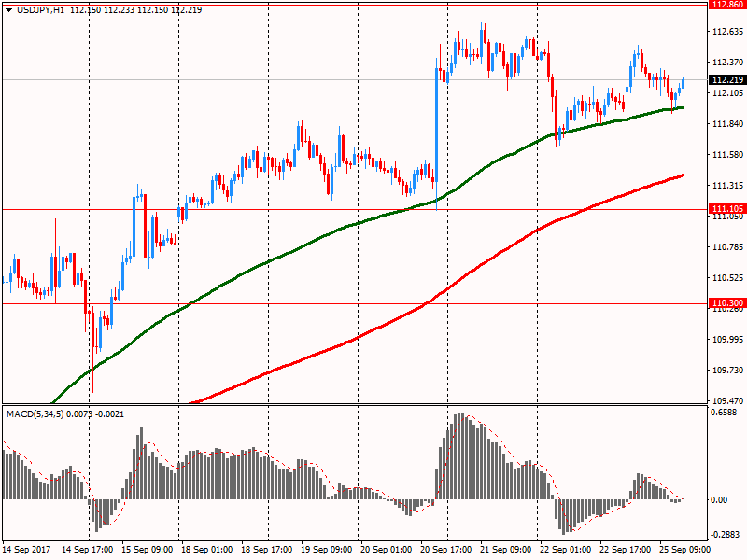Click the 25 Sep 09:00 time label
The height and width of the screenshot is (560, 747).
(684, 550)
